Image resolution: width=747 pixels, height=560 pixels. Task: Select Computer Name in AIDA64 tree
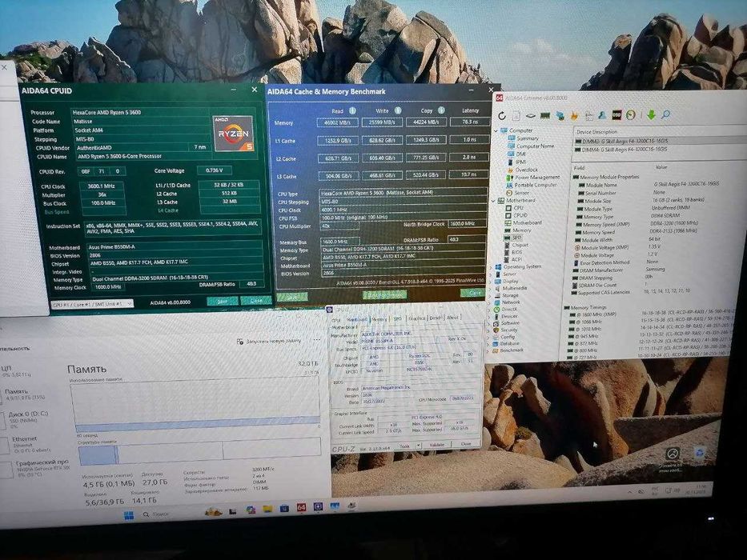pyautogui.click(x=535, y=146)
